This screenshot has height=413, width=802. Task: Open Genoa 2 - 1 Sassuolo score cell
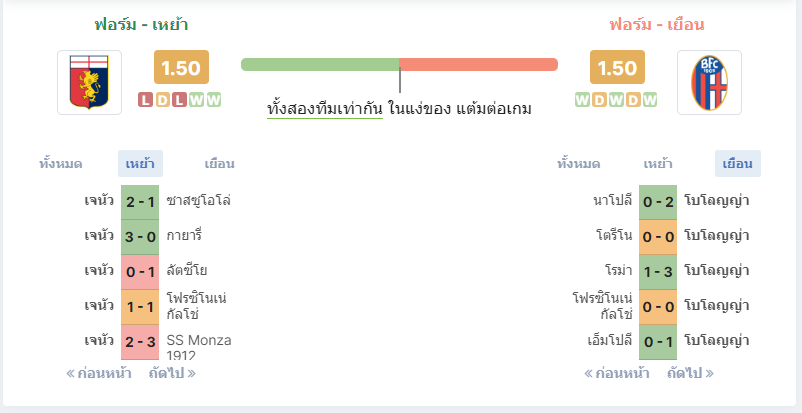[x=140, y=202]
